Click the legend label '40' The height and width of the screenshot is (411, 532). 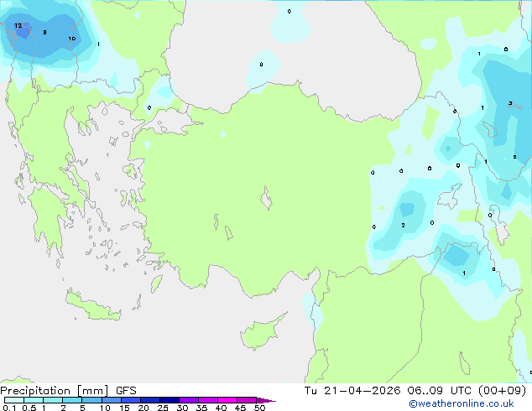[x=221, y=408]
